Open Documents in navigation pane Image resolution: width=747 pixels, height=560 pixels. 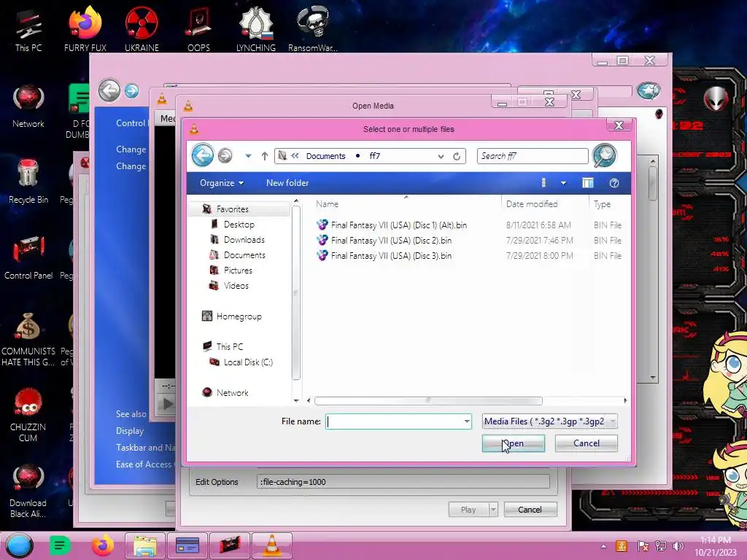[244, 254]
